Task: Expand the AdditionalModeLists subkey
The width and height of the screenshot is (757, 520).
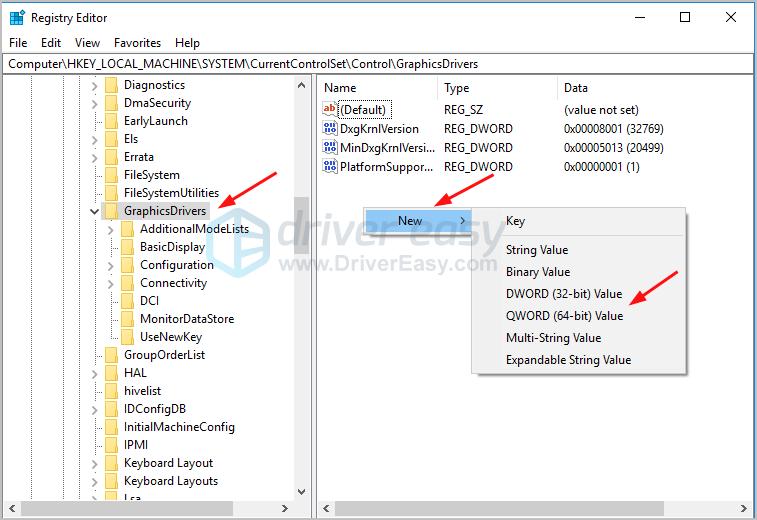Action: [x=111, y=229]
